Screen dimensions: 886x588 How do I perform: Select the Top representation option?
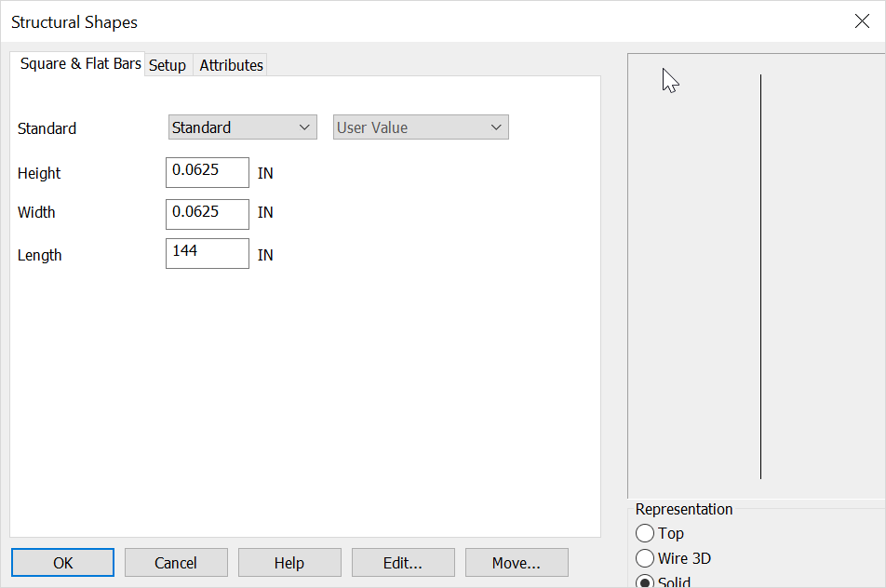pyautogui.click(x=645, y=533)
